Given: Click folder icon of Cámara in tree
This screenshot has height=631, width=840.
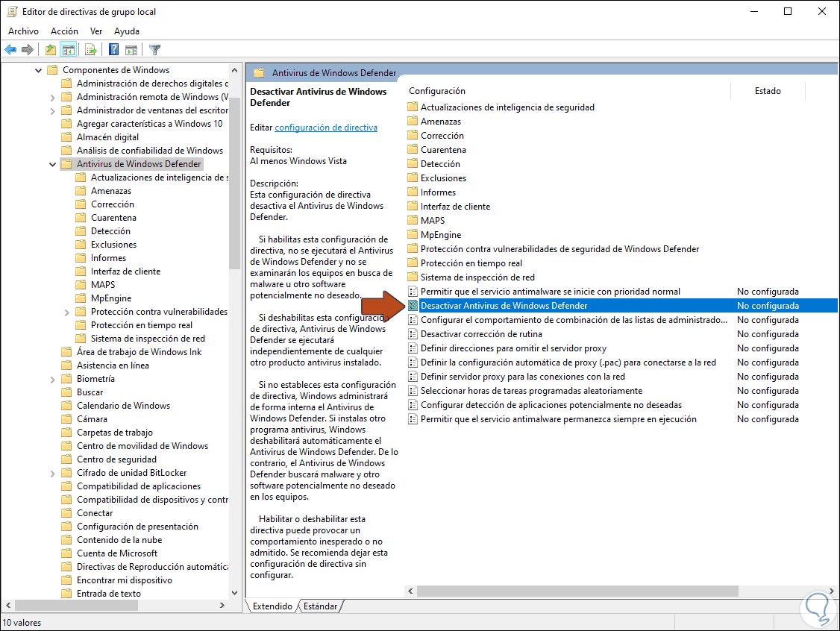Looking at the screenshot, I should pyautogui.click(x=66, y=419).
